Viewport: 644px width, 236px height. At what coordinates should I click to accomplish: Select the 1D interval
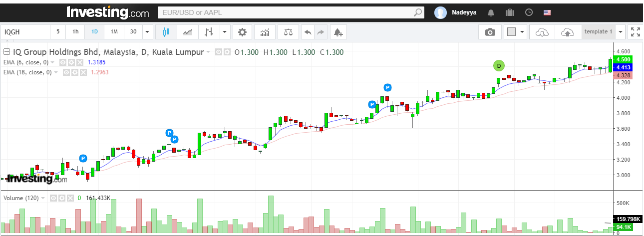(94, 32)
